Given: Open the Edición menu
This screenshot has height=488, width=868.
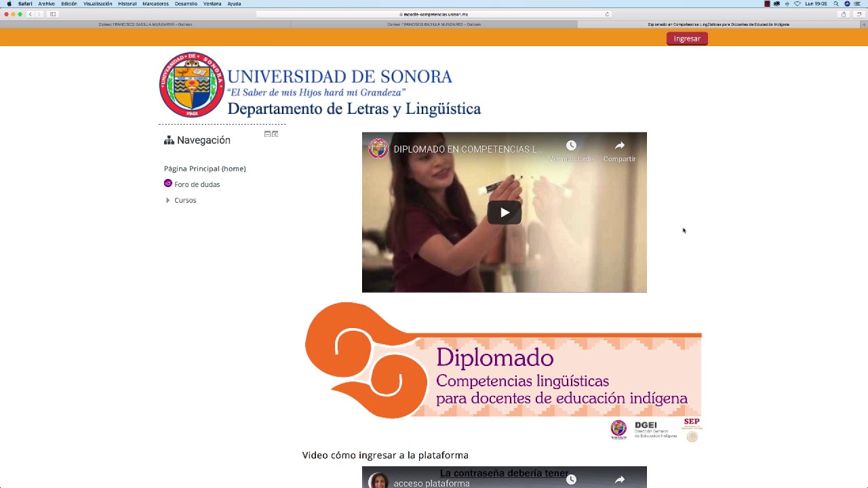Looking at the screenshot, I should (69, 4).
